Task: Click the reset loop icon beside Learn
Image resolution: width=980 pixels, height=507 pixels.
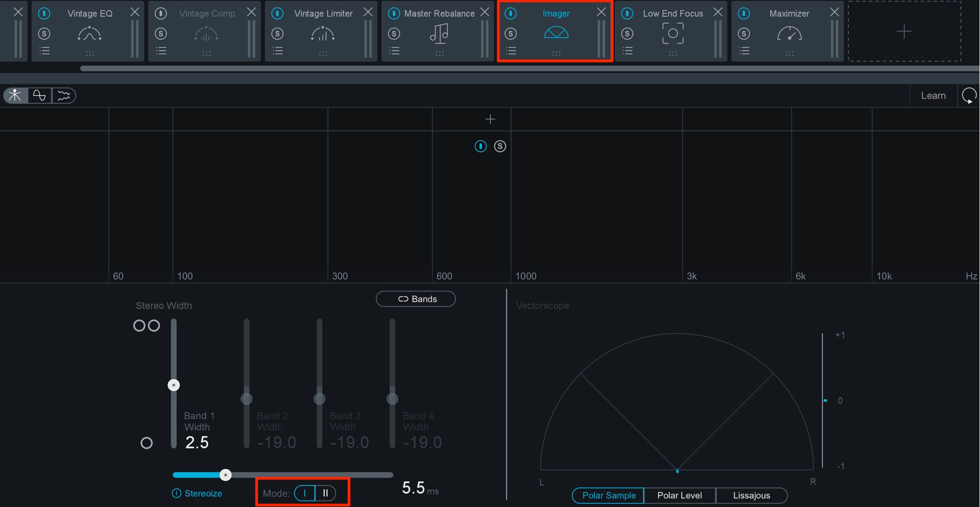Action: pyautogui.click(x=969, y=95)
